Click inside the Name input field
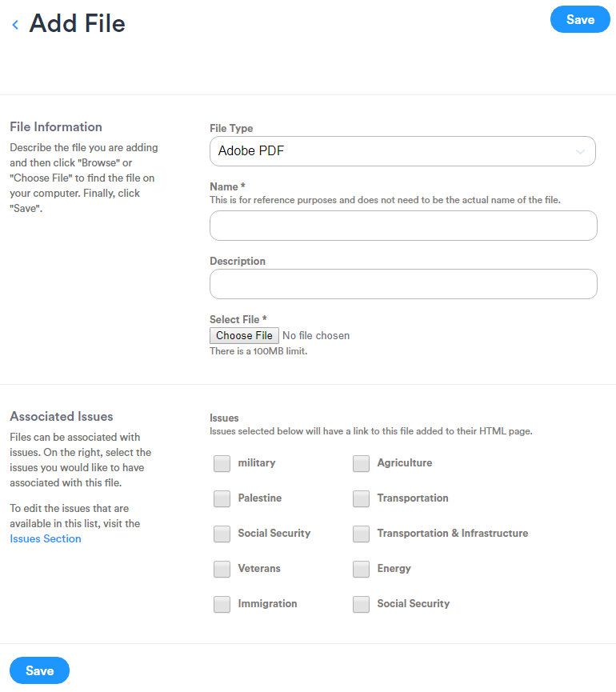The width and height of the screenshot is (616, 692). [x=402, y=226]
